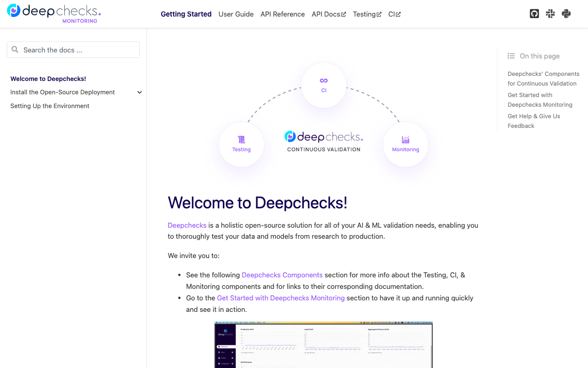Click the dashboard screenshot thumbnail

coord(323,345)
